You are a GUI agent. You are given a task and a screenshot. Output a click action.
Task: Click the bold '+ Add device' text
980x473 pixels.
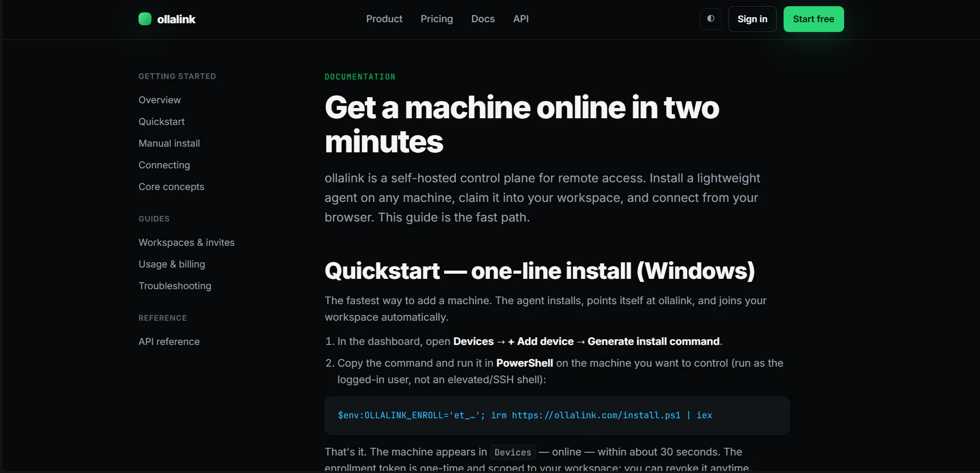pyautogui.click(x=541, y=341)
